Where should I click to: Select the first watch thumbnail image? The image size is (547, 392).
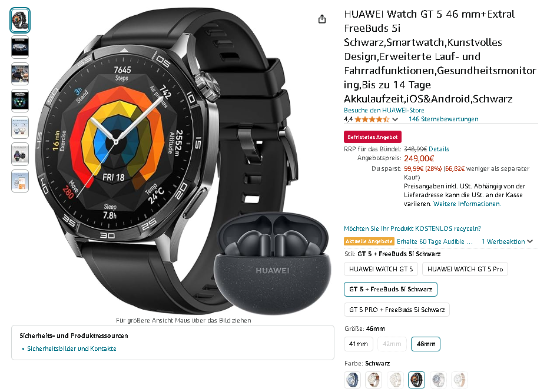20,20
